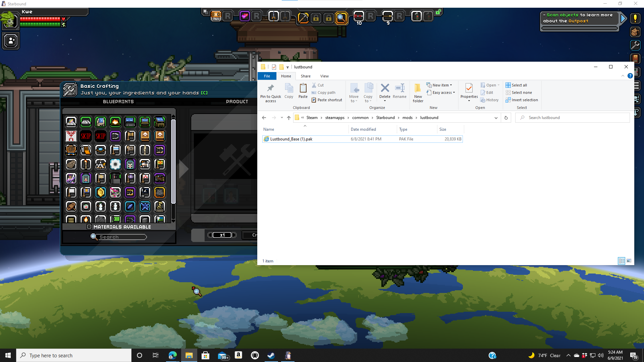This screenshot has width=644, height=362.
Task: Toggle Materials Available checkbox in crafting
Action: pos(89,227)
